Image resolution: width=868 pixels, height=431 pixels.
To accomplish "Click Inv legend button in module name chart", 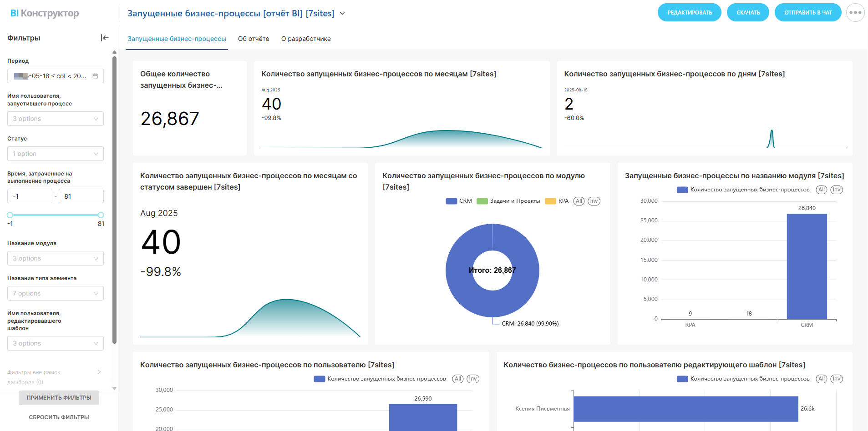I will coord(836,190).
